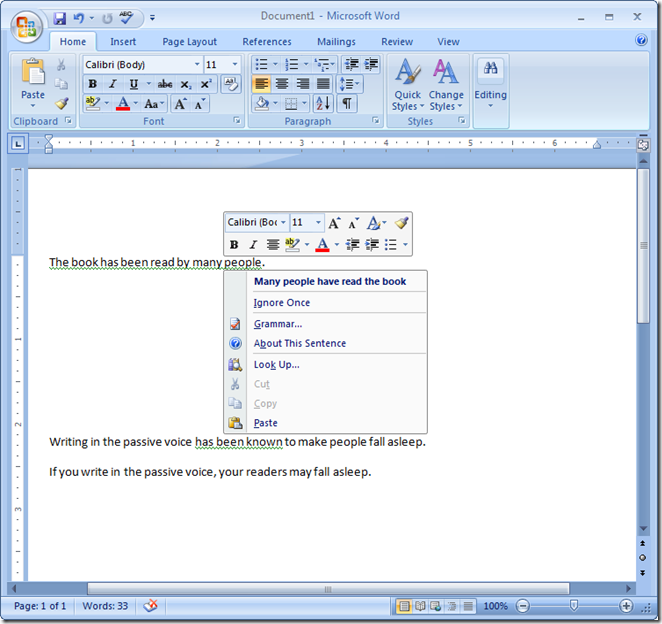Toggle Justify alignment
Image resolution: width=662 pixels, height=624 pixels.
pos(323,84)
